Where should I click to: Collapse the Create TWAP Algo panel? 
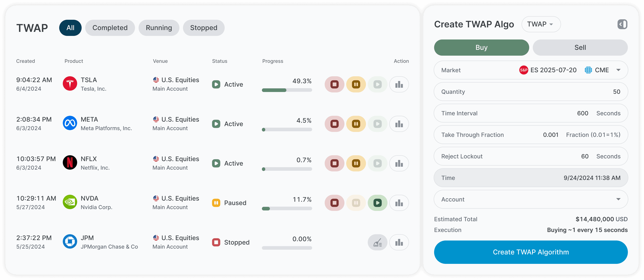click(622, 24)
